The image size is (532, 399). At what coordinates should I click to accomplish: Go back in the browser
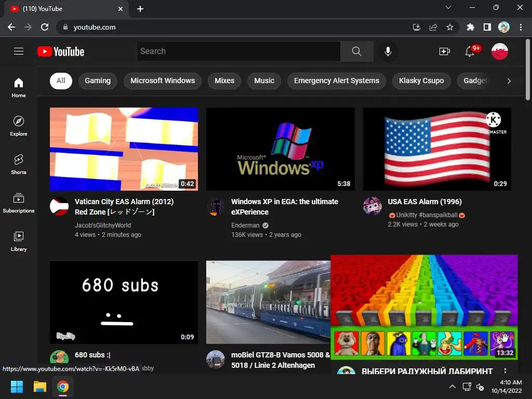[11, 27]
